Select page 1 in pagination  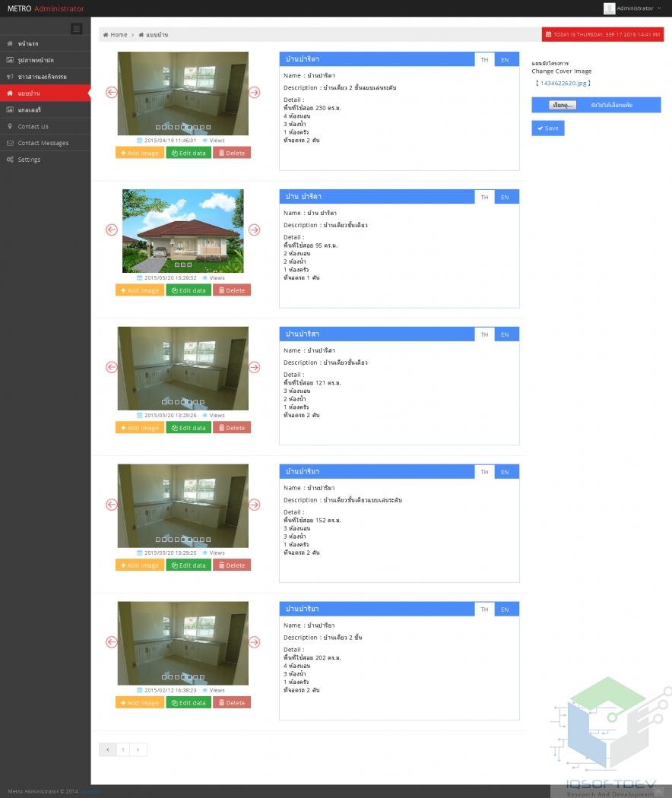123,749
